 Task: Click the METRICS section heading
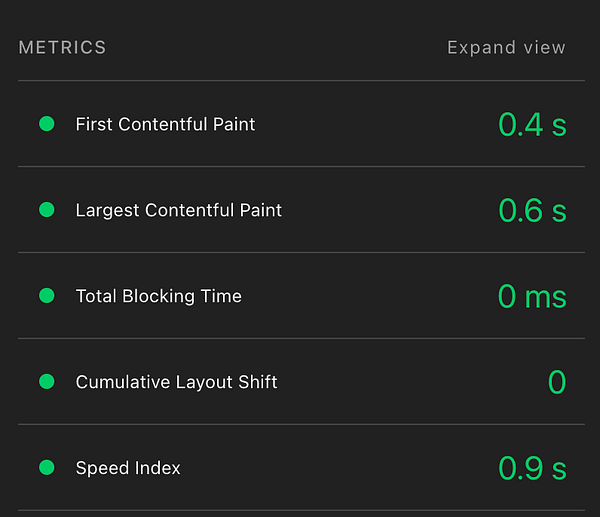pos(62,48)
